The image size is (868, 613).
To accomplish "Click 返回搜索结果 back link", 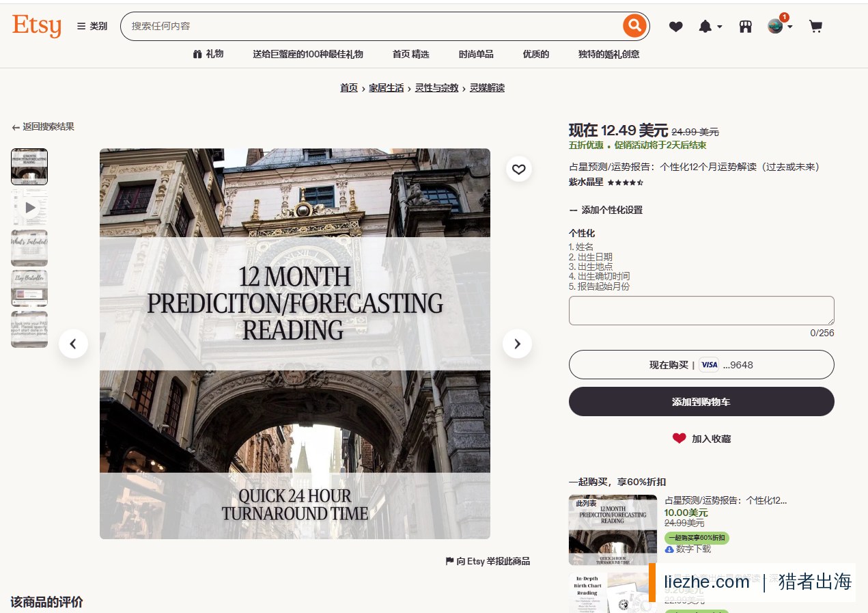I will point(43,127).
